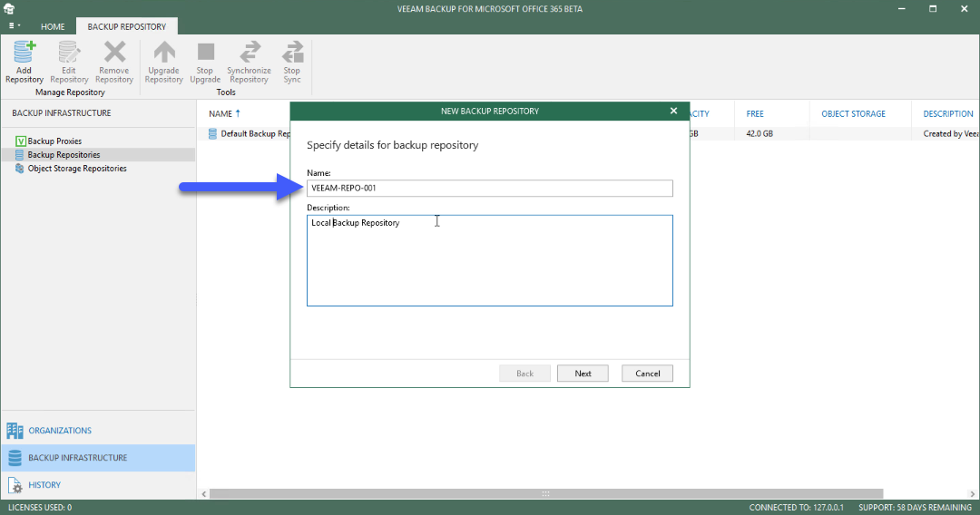
Task: Click inside the Description text area
Action: tap(489, 260)
